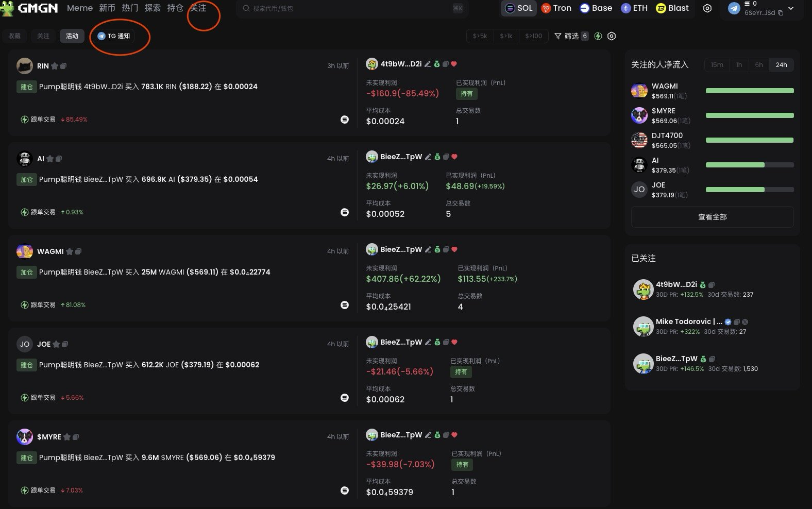Image resolution: width=812 pixels, height=509 pixels.
Task: Click the AI net inflow bar
Action: tap(750, 165)
